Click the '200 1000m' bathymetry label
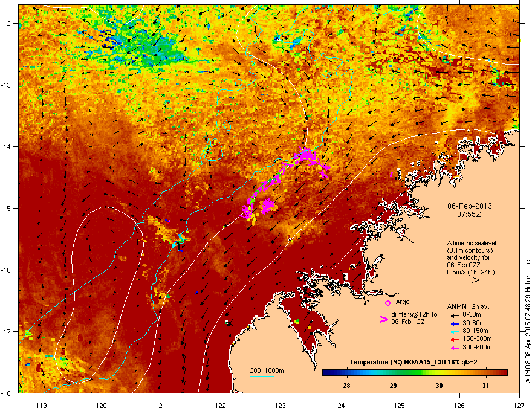The height and width of the screenshot is (411, 532). pos(267,371)
